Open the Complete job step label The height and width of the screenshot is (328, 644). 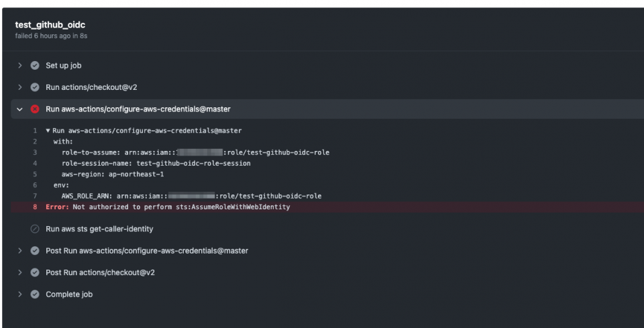click(69, 294)
